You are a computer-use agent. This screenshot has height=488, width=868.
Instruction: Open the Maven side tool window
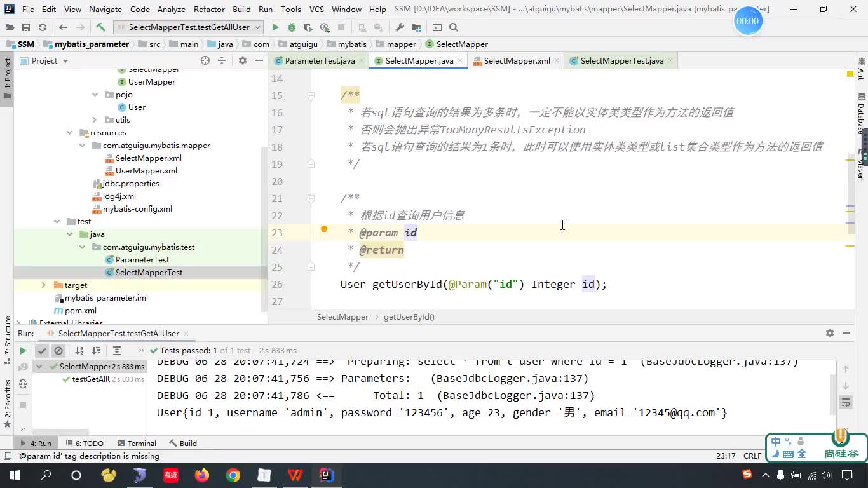click(861, 164)
